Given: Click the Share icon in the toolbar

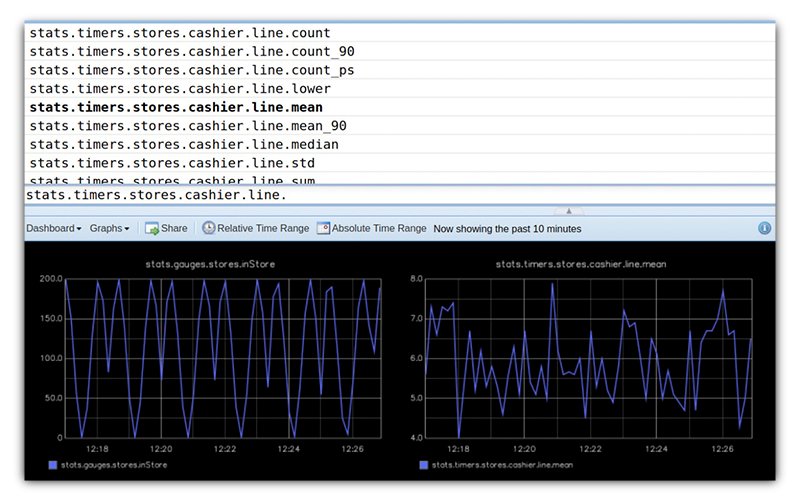Looking at the screenshot, I should (152, 228).
